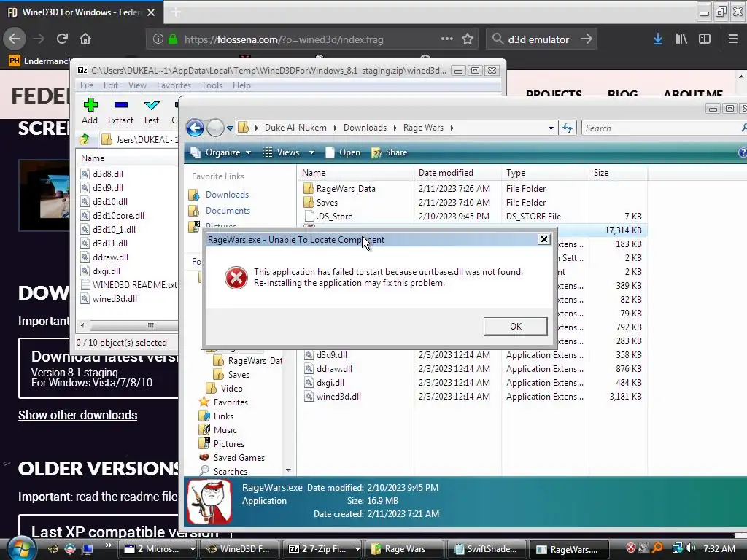Open Firefox hamburger menu
747x560 pixels.
pyautogui.click(x=732, y=39)
